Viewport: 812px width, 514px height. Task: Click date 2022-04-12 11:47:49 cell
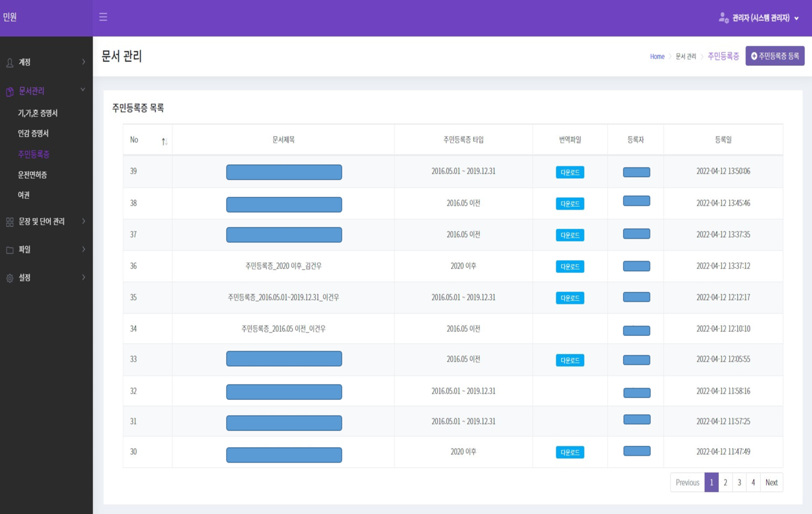(723, 452)
